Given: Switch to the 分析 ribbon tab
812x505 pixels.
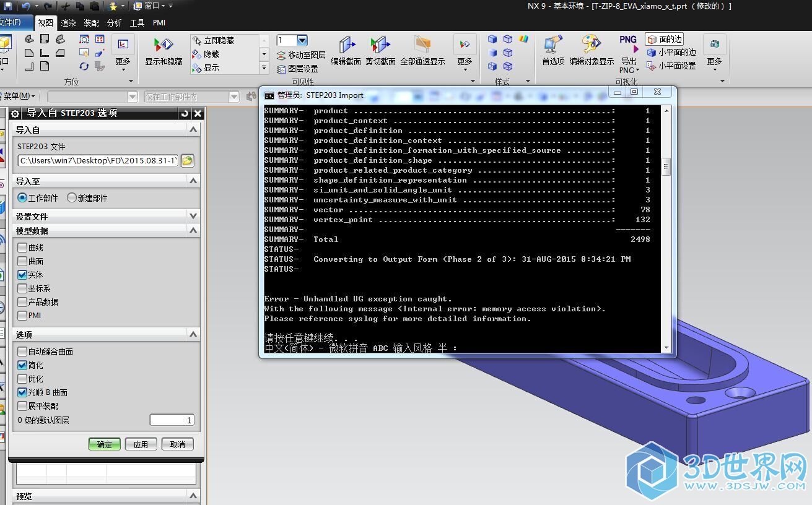Looking at the screenshot, I should 114,23.
